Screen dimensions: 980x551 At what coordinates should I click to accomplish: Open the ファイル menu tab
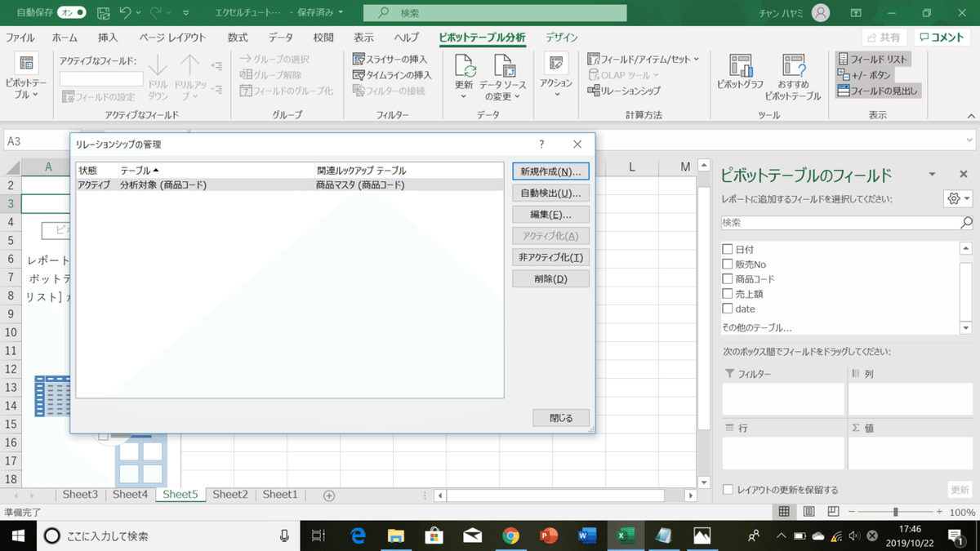click(20, 38)
